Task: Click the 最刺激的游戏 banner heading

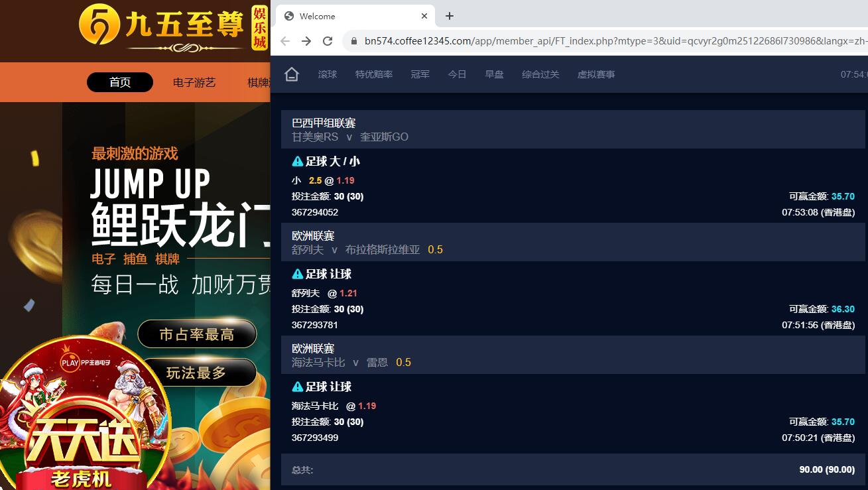Action: [135, 154]
